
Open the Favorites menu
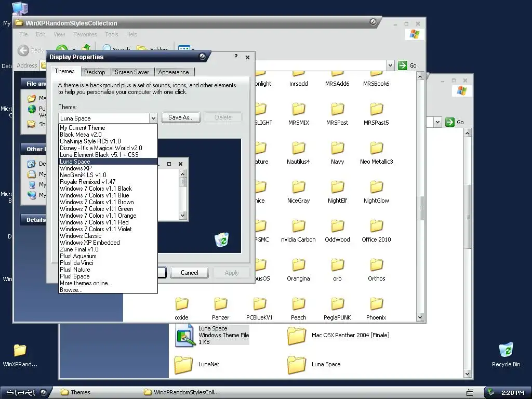click(x=85, y=34)
